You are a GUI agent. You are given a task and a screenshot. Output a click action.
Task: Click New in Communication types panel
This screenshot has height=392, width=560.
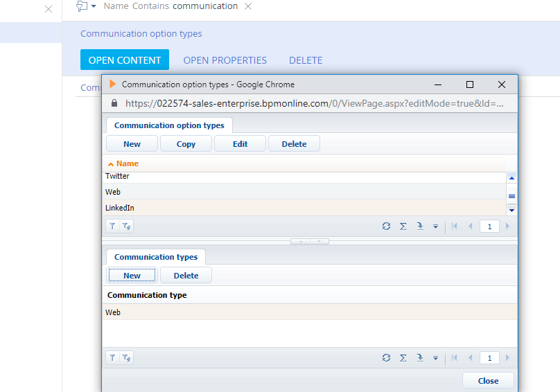[x=132, y=275]
